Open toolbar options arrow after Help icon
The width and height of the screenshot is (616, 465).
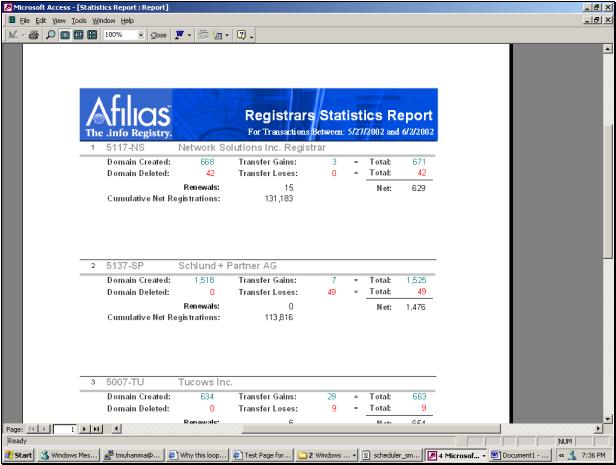pos(251,36)
